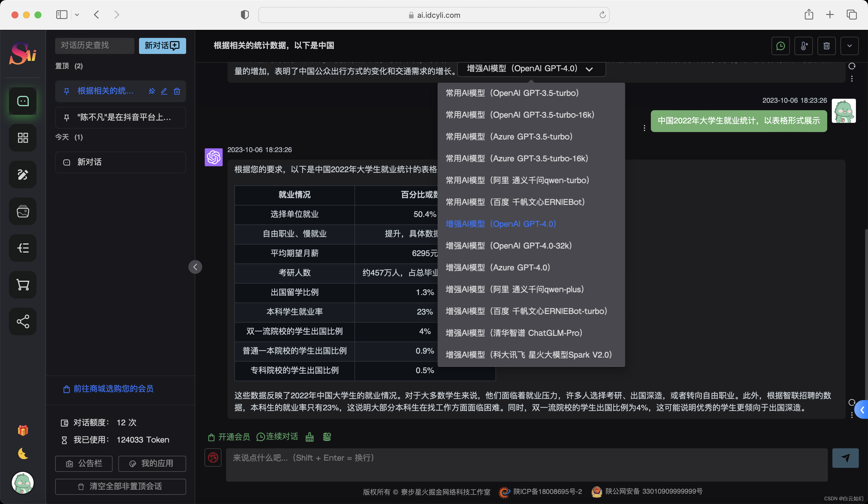868x504 pixels.
Task: Click the message input text area
Action: (527, 464)
